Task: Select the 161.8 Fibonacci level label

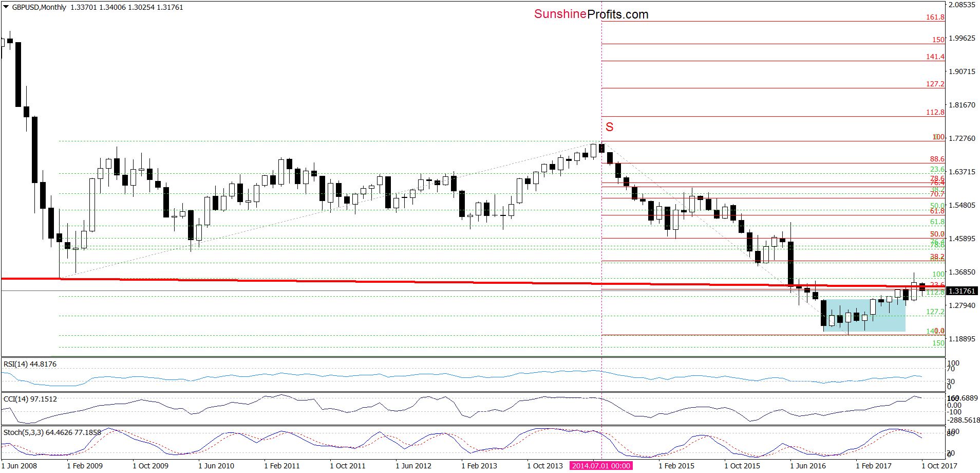Action: coord(935,17)
